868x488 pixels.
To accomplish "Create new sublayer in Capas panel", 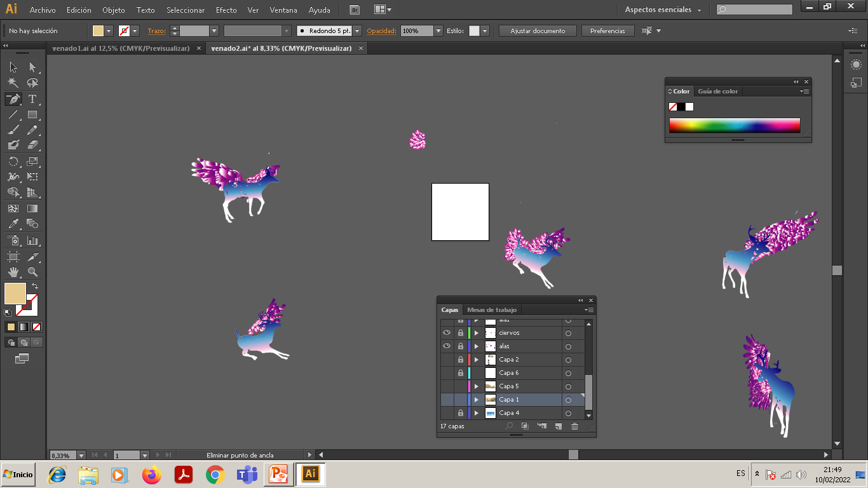I will [x=542, y=426].
